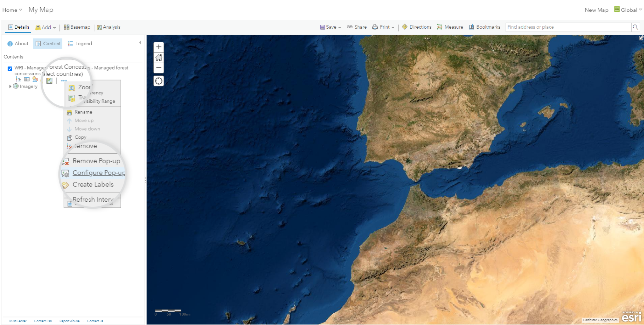Open the Report Abuse link

(x=69, y=321)
